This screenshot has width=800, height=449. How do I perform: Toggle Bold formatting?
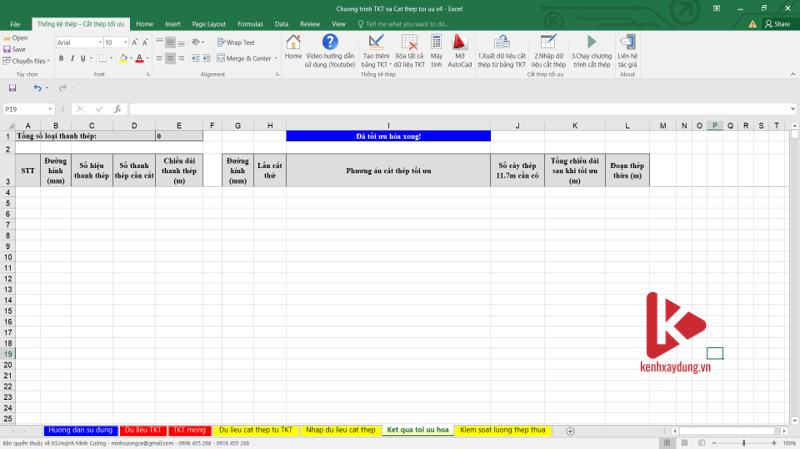[x=61, y=59]
